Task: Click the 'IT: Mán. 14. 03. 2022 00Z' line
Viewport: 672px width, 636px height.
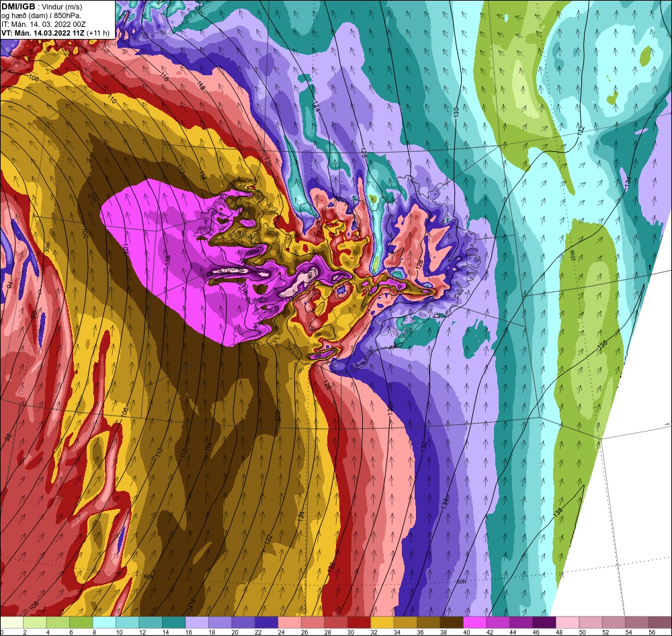Action: (43, 24)
